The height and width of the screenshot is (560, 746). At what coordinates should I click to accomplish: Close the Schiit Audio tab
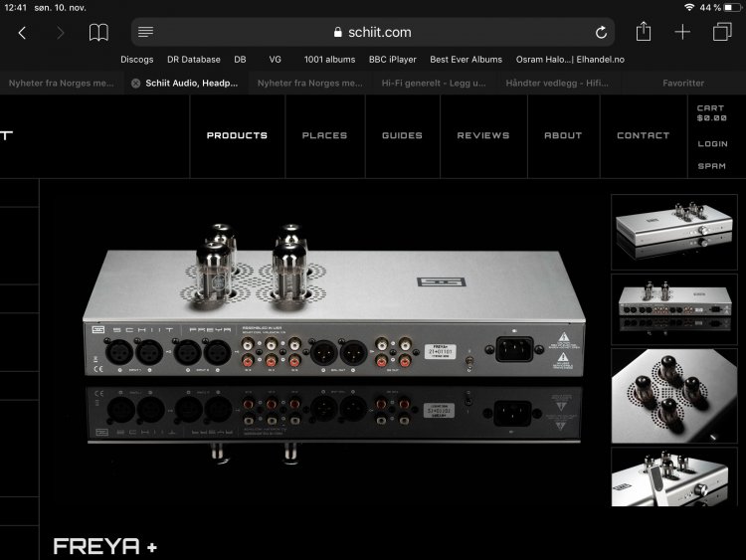pyautogui.click(x=135, y=84)
